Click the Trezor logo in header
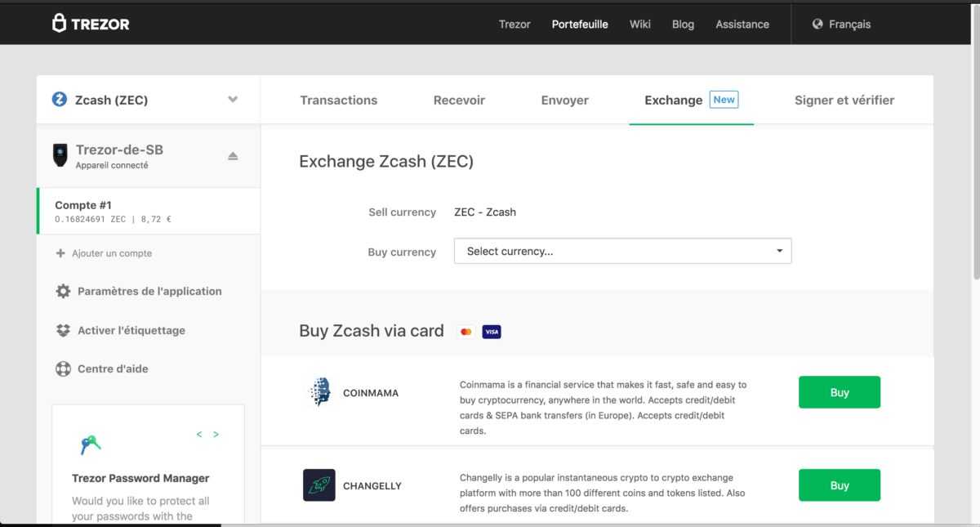This screenshot has height=527, width=980. [x=91, y=24]
